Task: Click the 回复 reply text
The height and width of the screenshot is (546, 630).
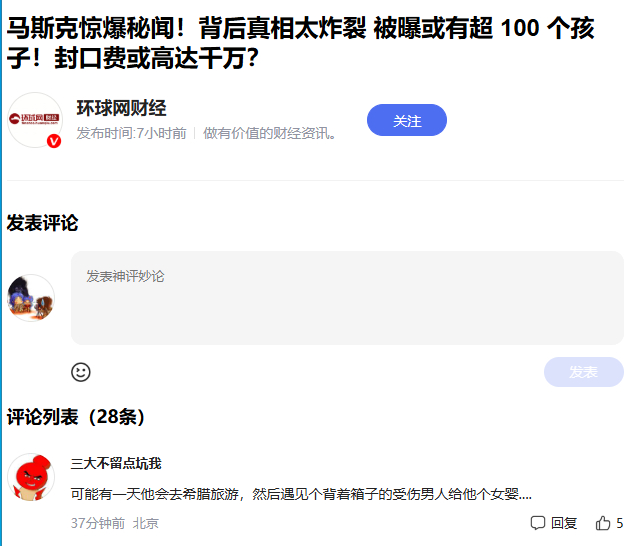Action: (564, 523)
